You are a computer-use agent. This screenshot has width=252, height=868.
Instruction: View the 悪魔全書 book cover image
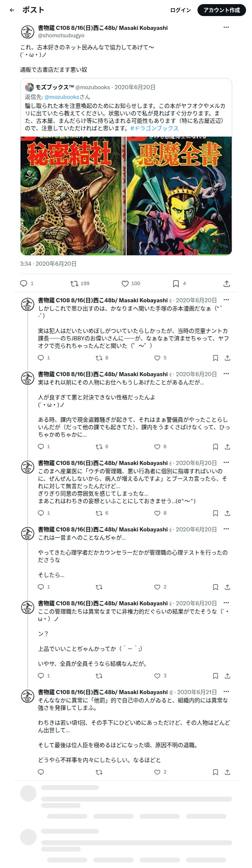pos(179,196)
